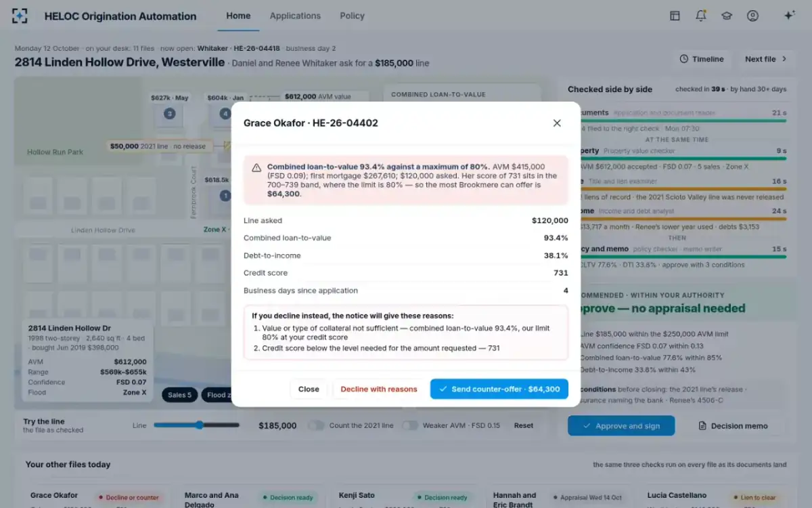This screenshot has height=508, width=812.
Task: Click the warning triangle in the alert
Action: (256, 167)
